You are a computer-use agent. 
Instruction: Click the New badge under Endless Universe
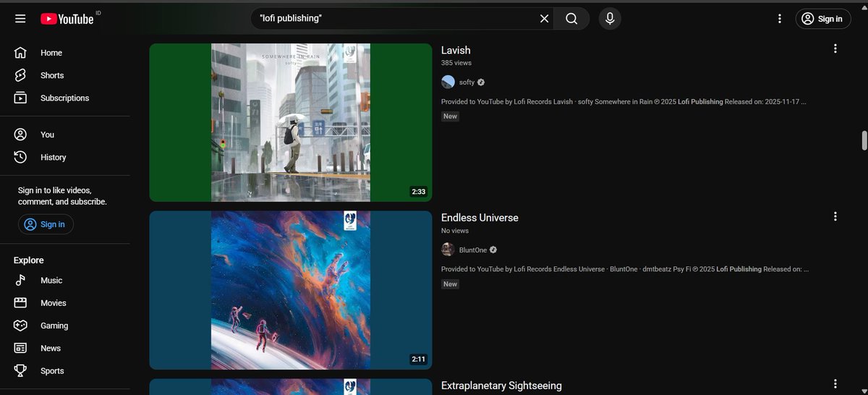coord(451,284)
